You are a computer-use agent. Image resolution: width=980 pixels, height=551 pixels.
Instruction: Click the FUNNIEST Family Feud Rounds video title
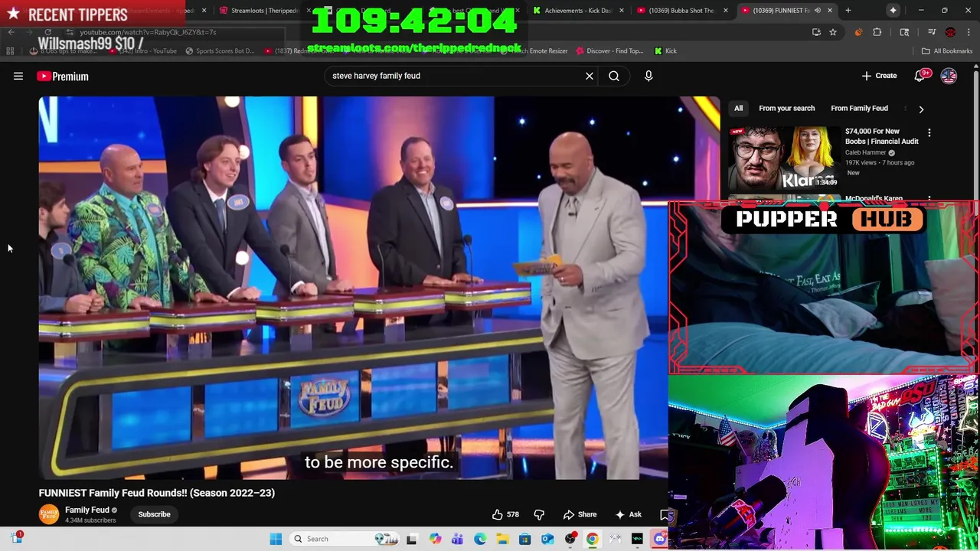click(157, 493)
